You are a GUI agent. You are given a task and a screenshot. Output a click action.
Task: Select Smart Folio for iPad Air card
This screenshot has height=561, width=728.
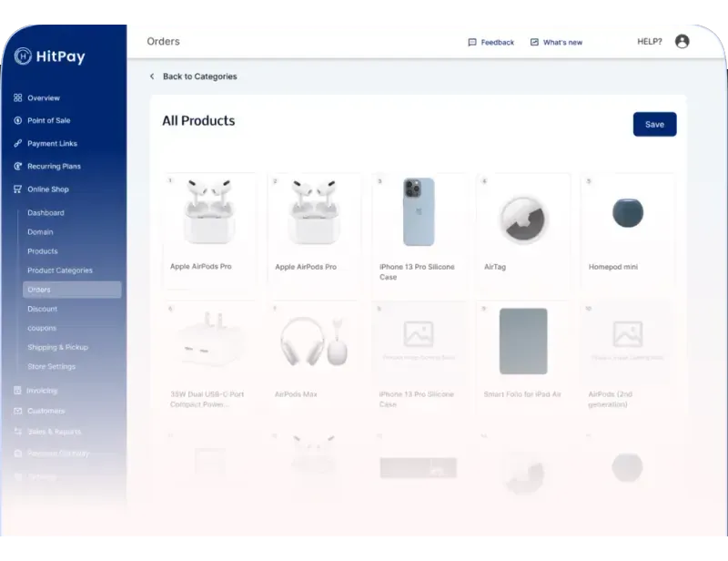click(x=523, y=358)
